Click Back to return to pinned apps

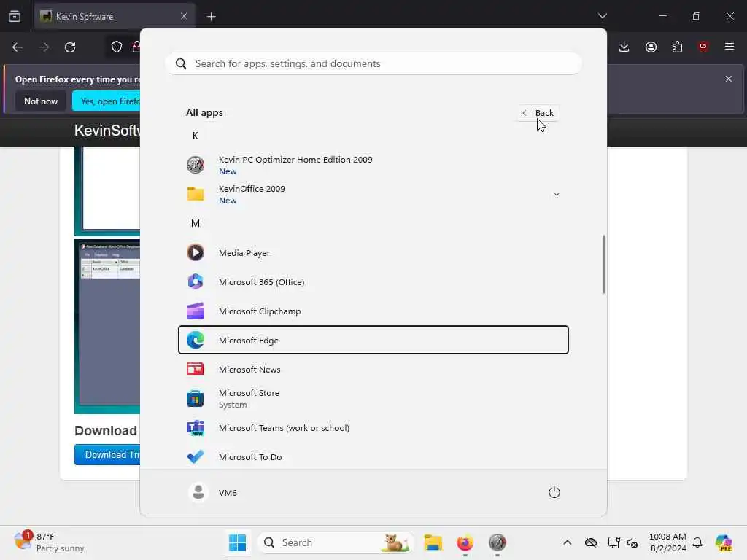click(x=538, y=113)
